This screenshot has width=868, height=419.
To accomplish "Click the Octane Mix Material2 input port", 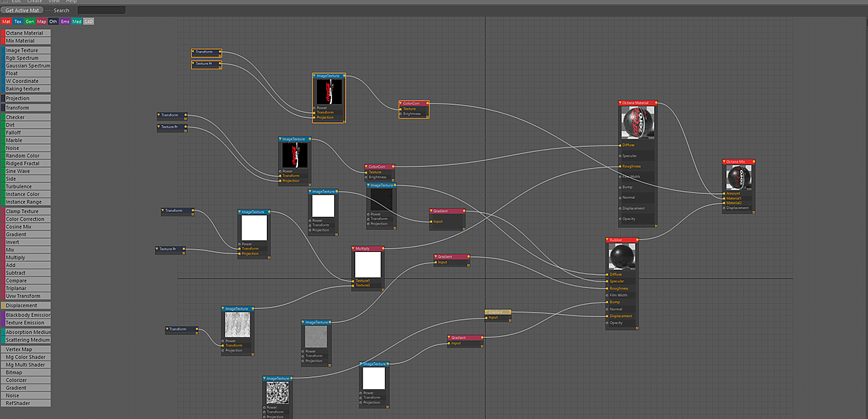I will coord(725,203).
